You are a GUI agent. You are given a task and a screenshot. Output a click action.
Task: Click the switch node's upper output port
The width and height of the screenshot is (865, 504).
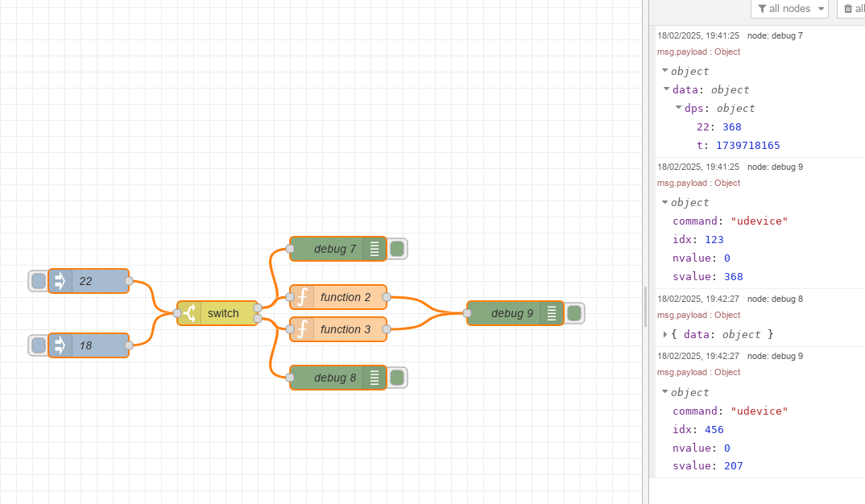(x=258, y=308)
